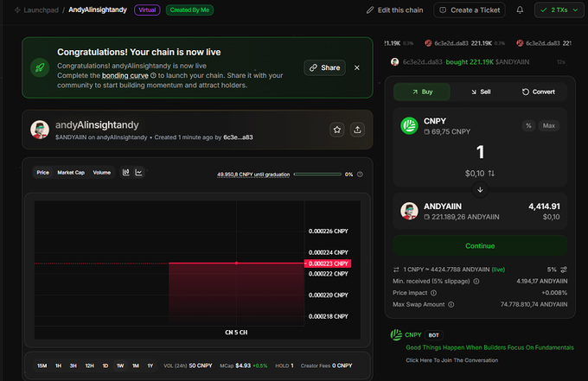Switch chart to Market Cap view
This screenshot has width=588, height=381.
click(71, 173)
